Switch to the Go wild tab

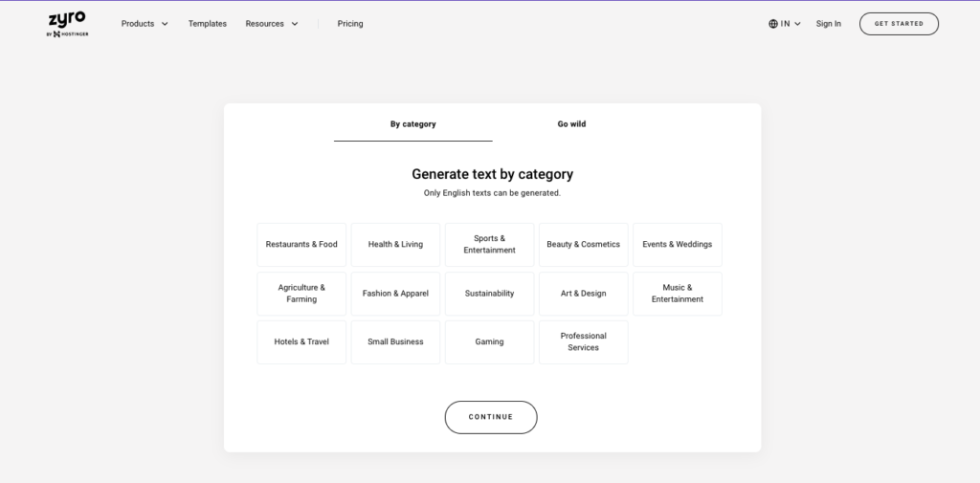click(572, 124)
